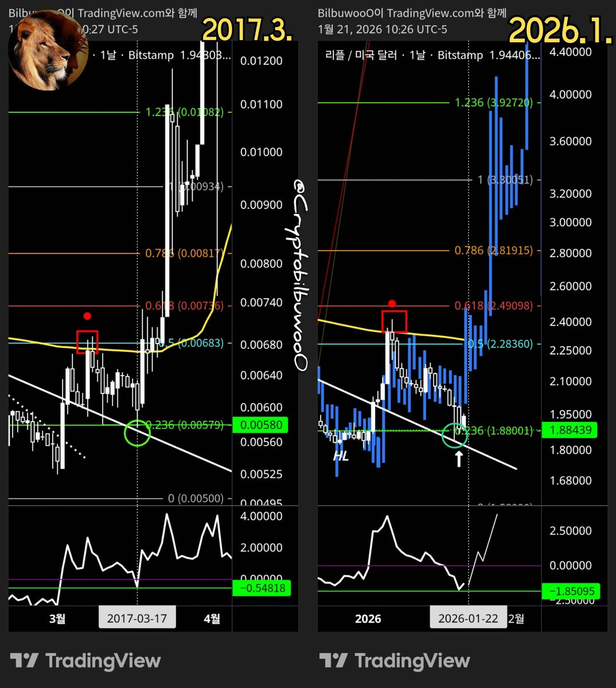Click price axis value 2.10000

pos(570,381)
